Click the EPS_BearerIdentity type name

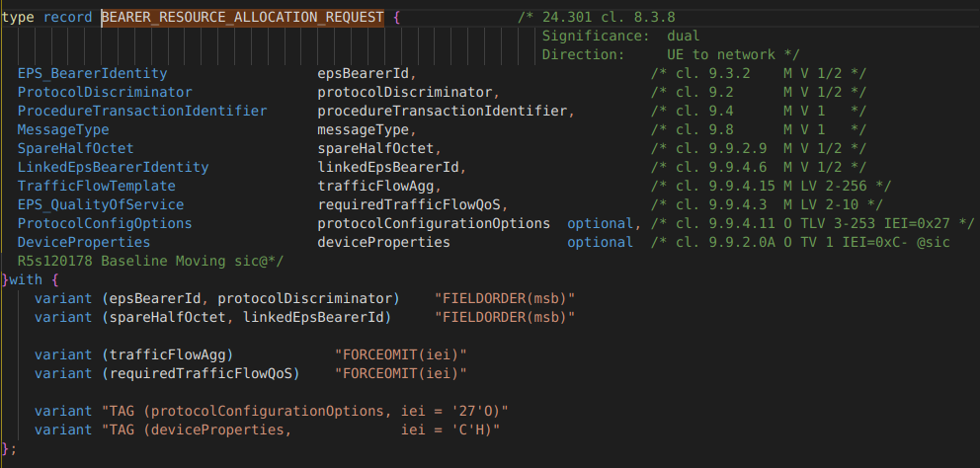click(93, 74)
